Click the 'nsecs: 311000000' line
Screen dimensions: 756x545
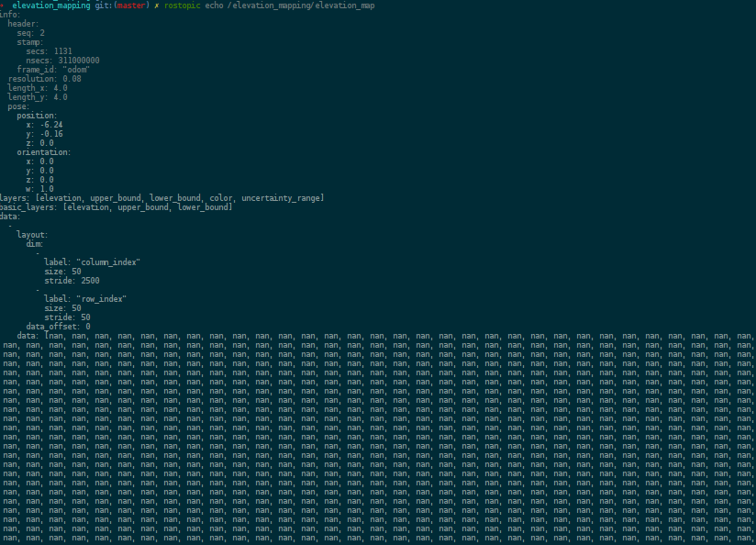(62, 61)
